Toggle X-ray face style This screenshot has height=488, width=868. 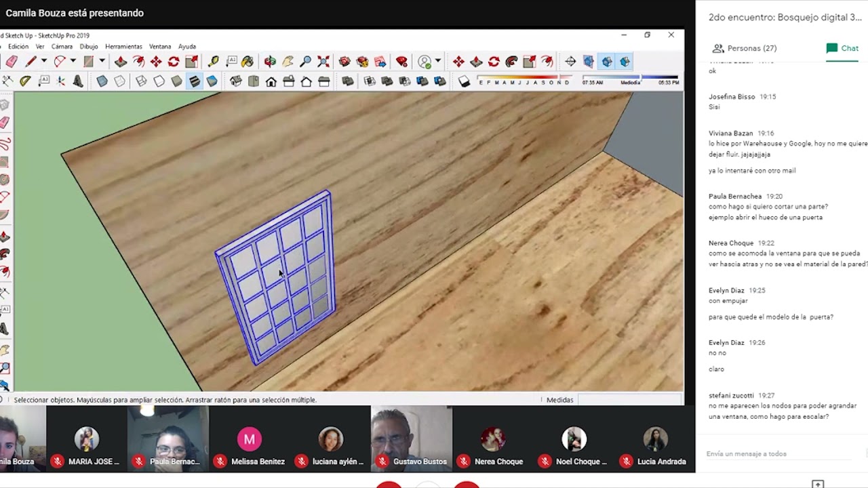pos(102,81)
